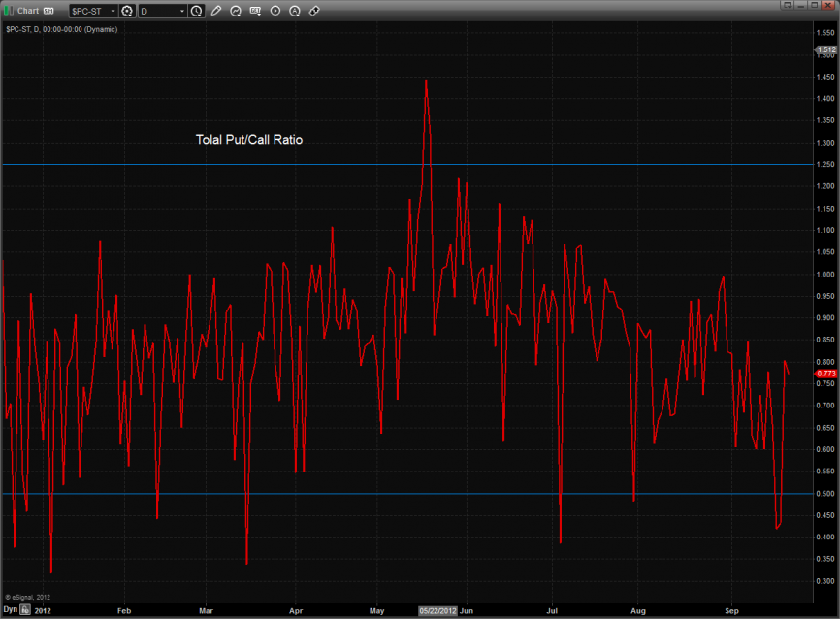Click the 05/22/2012 date marker
This screenshot has width=840, height=619.
437,611
